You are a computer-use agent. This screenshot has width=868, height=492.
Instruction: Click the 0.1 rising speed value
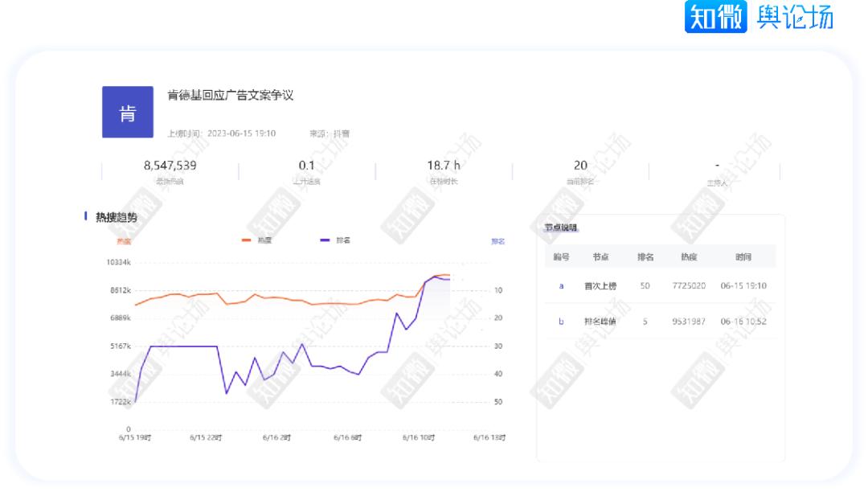tap(307, 166)
